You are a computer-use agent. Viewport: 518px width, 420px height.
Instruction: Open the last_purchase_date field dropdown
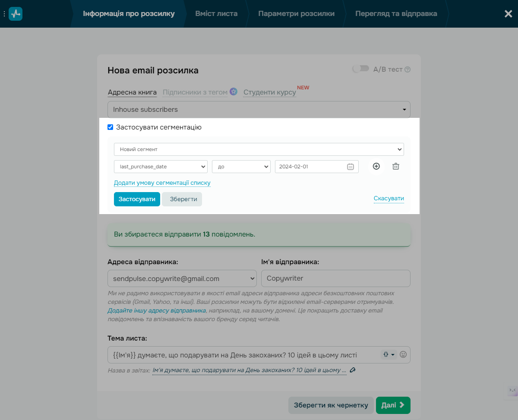coord(161,167)
